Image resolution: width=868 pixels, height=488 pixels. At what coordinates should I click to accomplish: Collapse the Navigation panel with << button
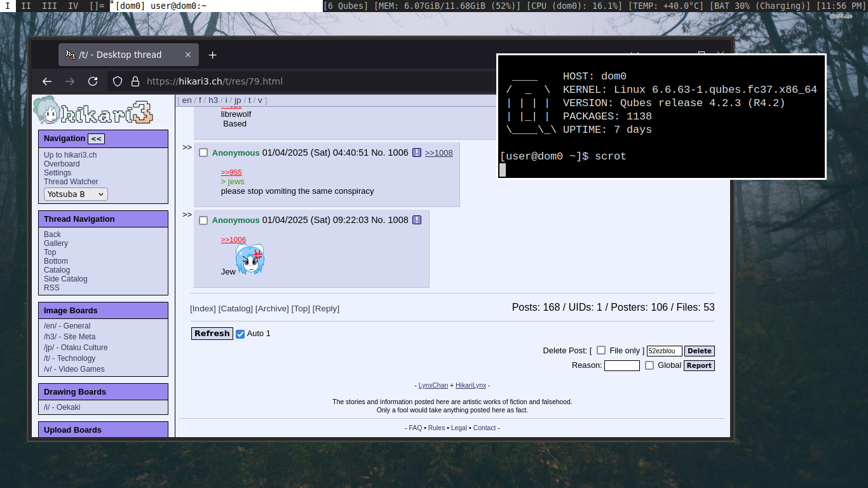coord(96,139)
